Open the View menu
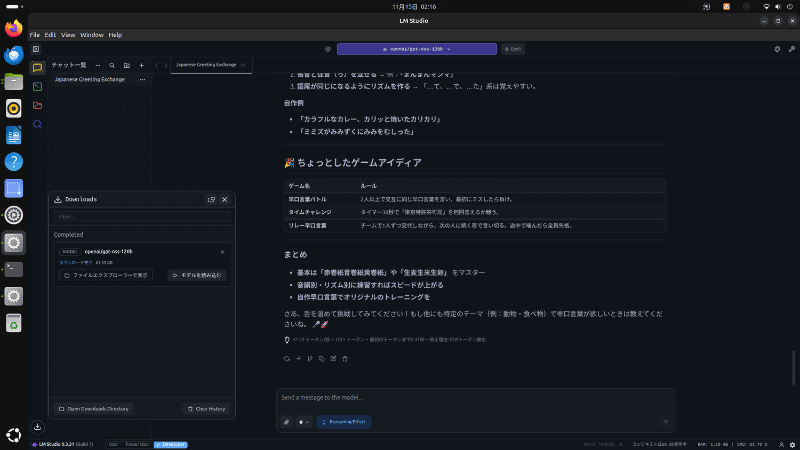 click(x=68, y=35)
